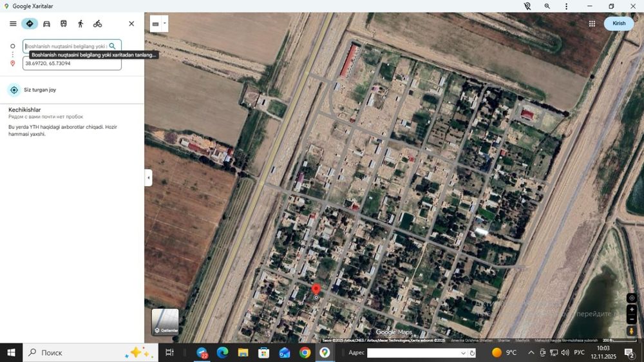
Task: Click the location blocked icon in title bar
Action: tap(527, 6)
